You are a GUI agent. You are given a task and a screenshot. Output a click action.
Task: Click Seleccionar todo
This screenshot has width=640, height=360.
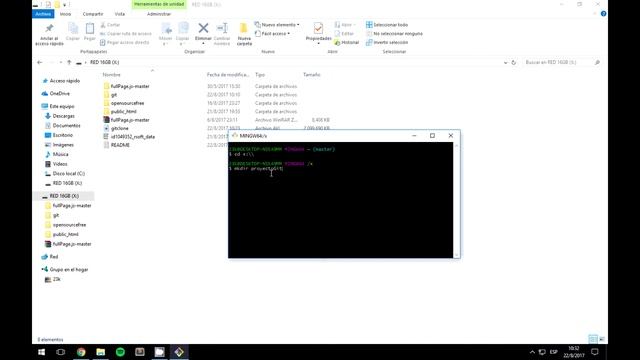(x=387, y=25)
